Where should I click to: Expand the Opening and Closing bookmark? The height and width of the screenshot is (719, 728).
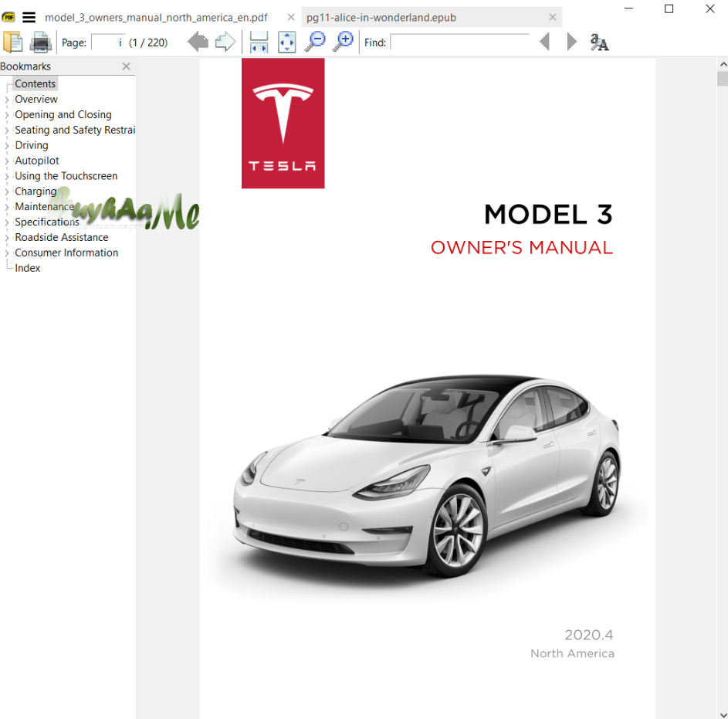tap(6, 115)
